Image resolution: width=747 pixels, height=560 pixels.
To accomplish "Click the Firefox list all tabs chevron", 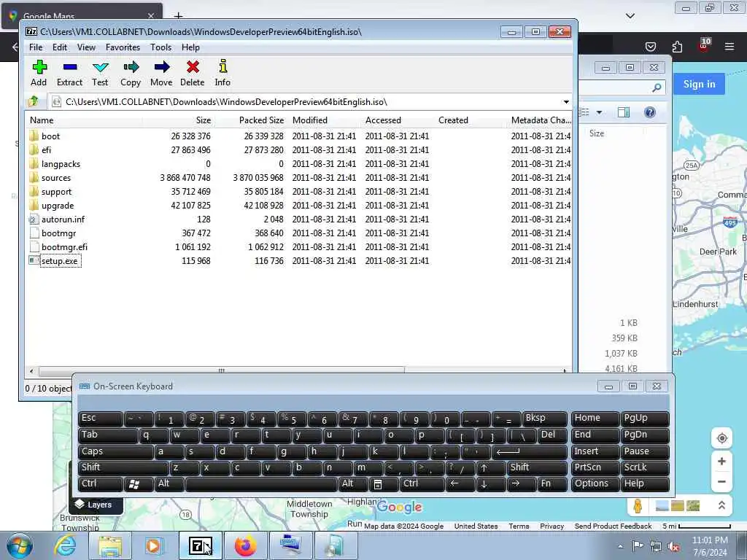I will coord(630,16).
